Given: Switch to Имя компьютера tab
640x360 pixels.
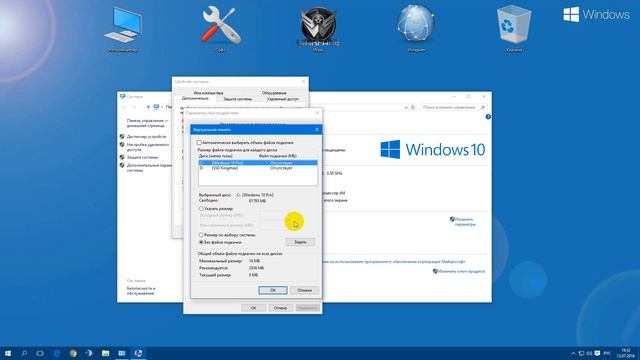Looking at the screenshot, I should (x=208, y=93).
